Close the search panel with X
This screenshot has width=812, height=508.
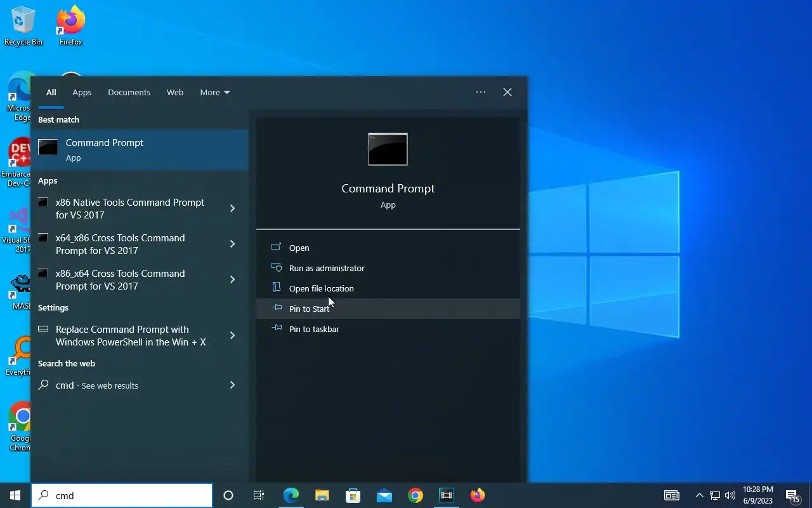point(507,92)
